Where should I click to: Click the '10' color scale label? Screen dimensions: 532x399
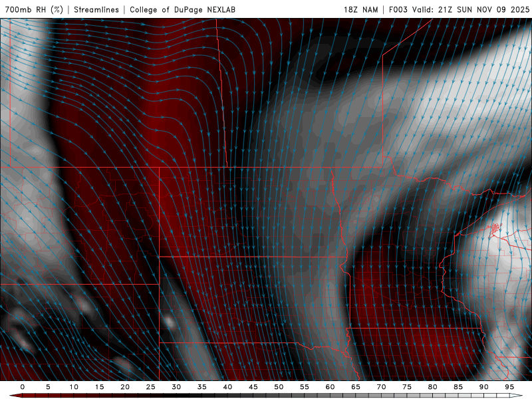[x=74, y=387]
